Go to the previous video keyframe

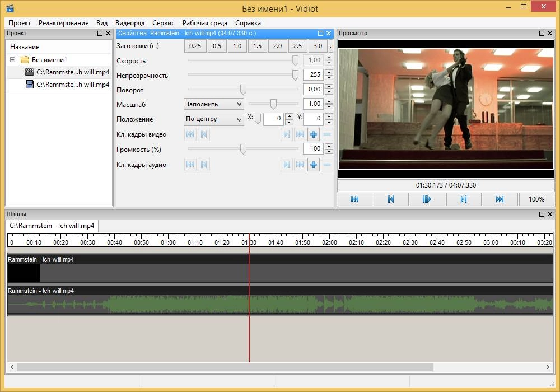coord(204,134)
